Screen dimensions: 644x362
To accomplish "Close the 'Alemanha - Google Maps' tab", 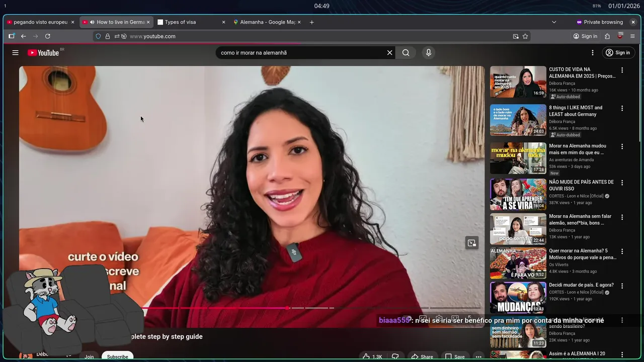I will tap(299, 22).
